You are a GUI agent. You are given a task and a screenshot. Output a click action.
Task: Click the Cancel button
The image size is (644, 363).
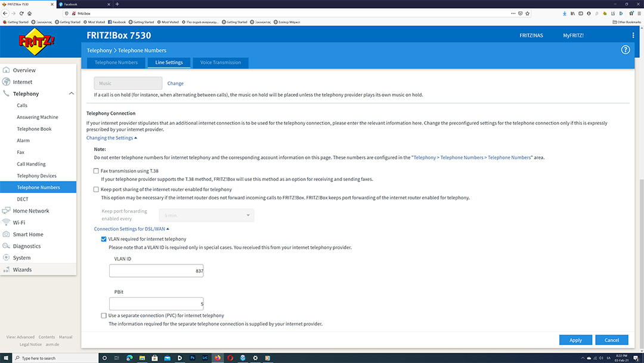click(x=612, y=340)
